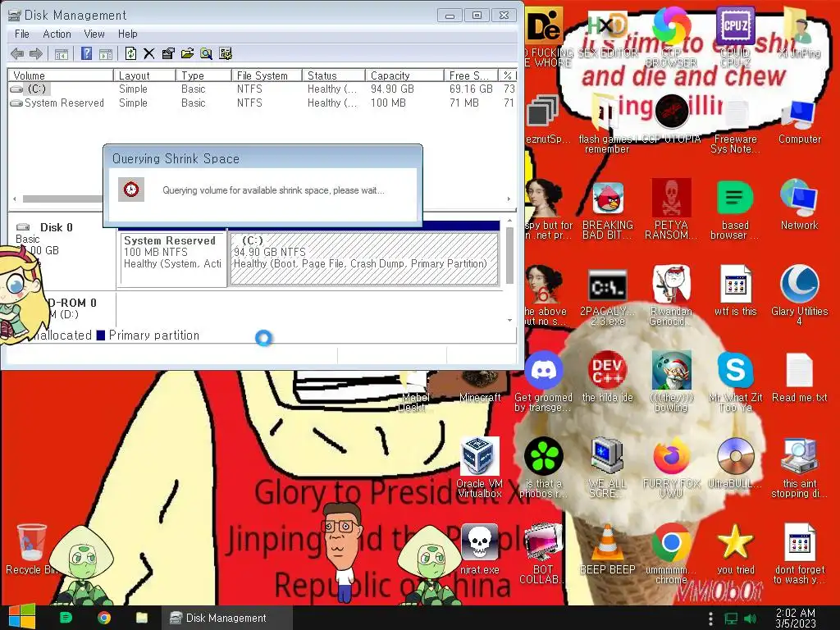The image size is (840, 630).
Task: Open the Help menu
Action: click(127, 34)
